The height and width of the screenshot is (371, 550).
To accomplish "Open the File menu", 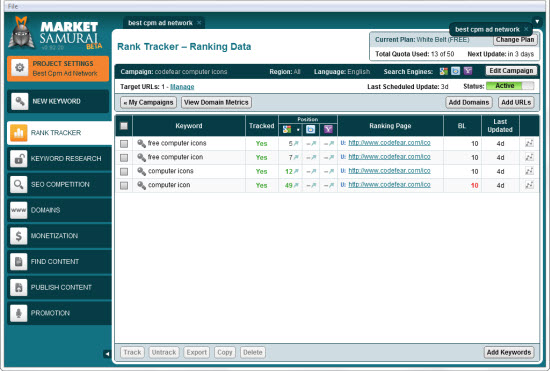I will (x=13, y=6).
